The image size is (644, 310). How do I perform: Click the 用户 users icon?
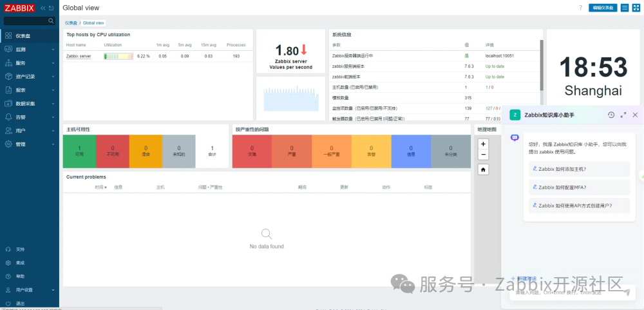coord(8,131)
